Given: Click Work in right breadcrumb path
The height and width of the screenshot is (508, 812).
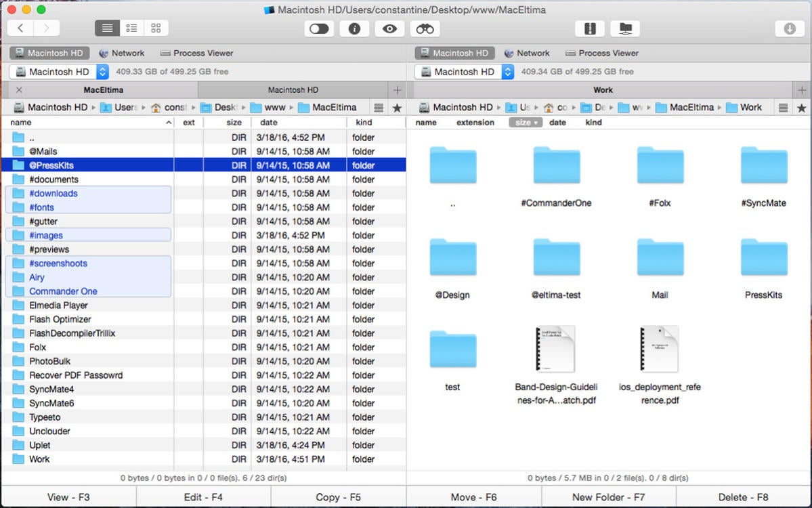Looking at the screenshot, I should (744, 107).
